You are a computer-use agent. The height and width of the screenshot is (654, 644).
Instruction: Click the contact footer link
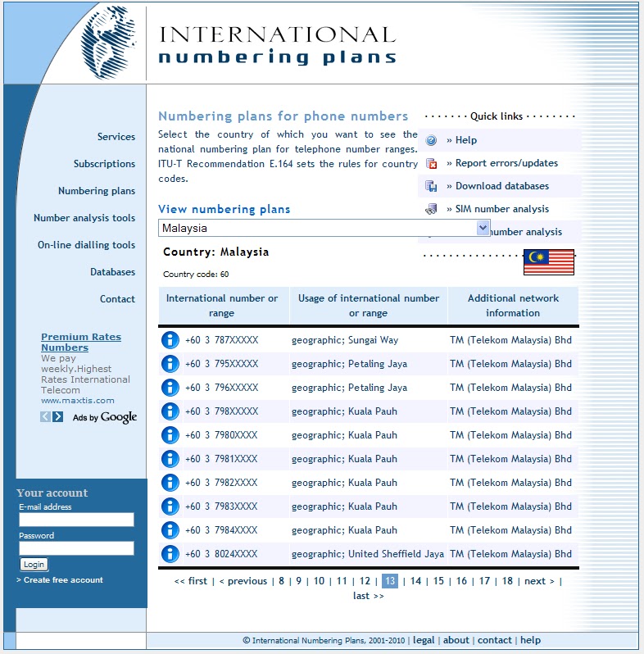point(495,640)
